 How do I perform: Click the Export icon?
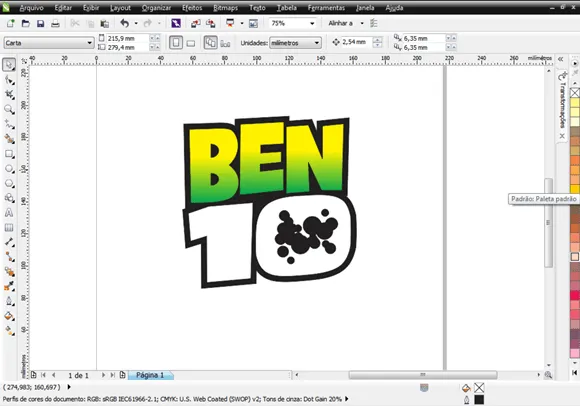(x=210, y=24)
